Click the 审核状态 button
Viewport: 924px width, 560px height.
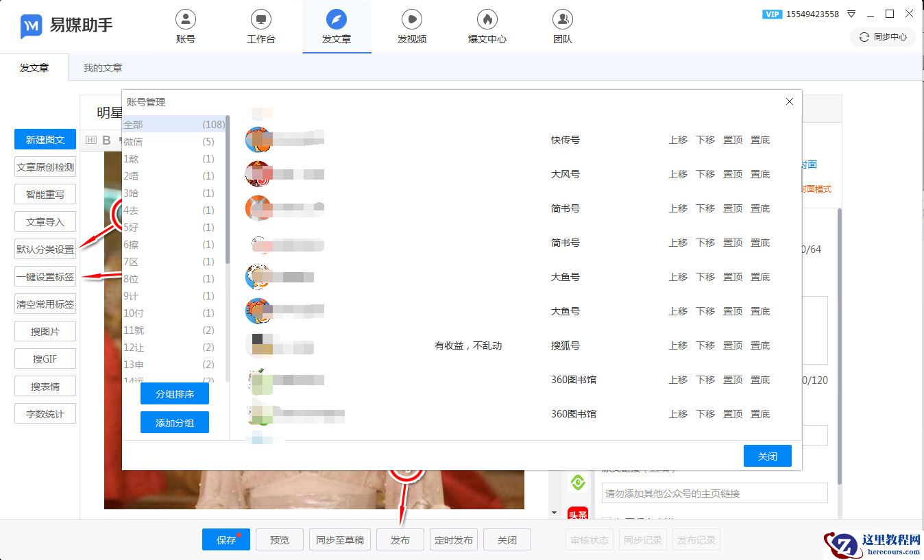click(x=589, y=539)
